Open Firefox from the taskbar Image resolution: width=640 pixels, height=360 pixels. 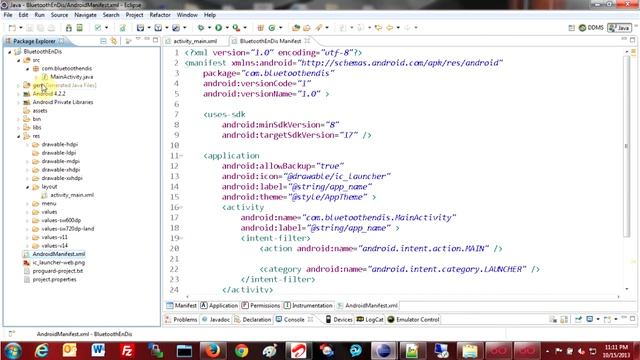tap(213, 351)
